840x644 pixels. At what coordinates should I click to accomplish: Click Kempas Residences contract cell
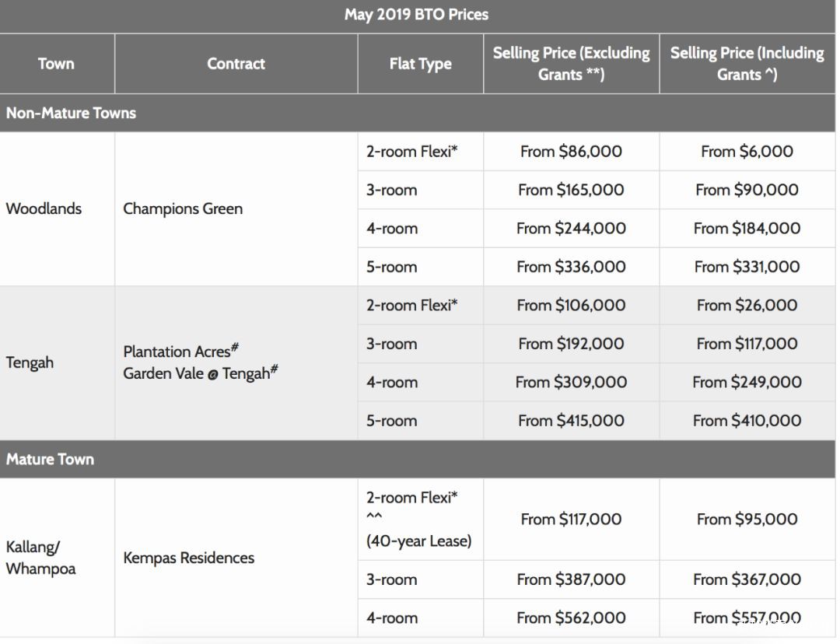tap(188, 558)
